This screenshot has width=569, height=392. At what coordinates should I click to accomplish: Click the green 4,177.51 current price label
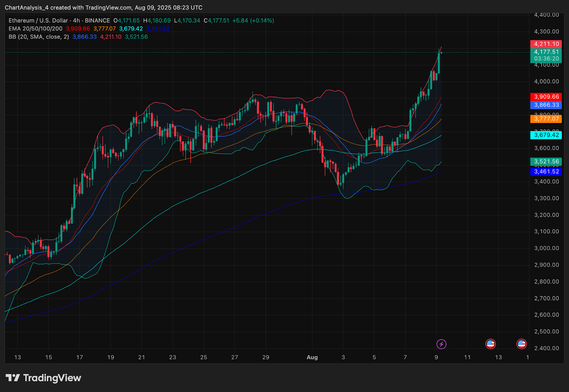click(x=546, y=52)
